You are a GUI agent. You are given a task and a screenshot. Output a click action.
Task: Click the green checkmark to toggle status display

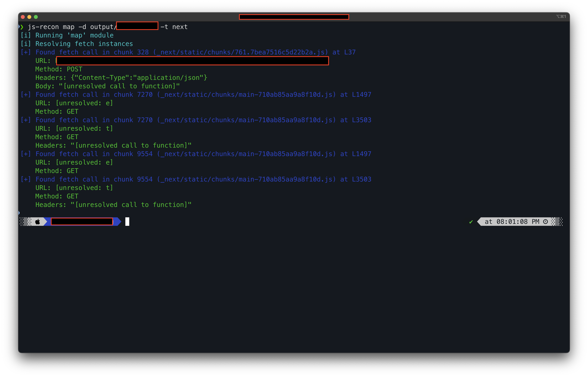(471, 222)
